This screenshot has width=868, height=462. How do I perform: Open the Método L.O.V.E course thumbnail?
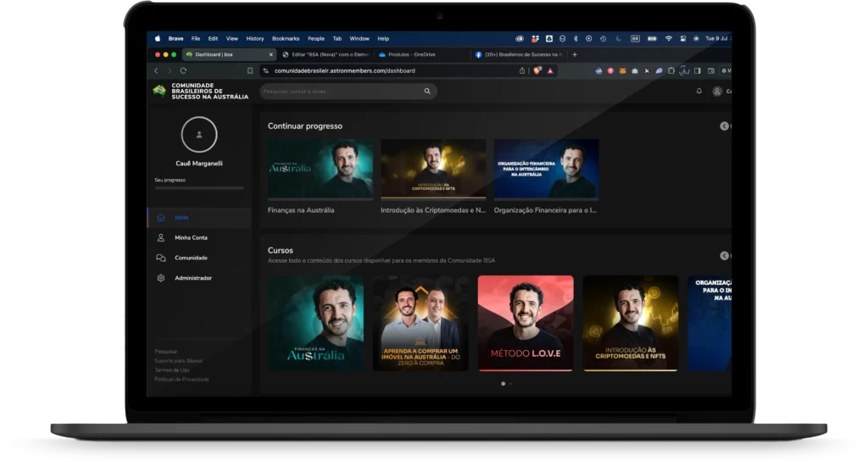(525, 323)
